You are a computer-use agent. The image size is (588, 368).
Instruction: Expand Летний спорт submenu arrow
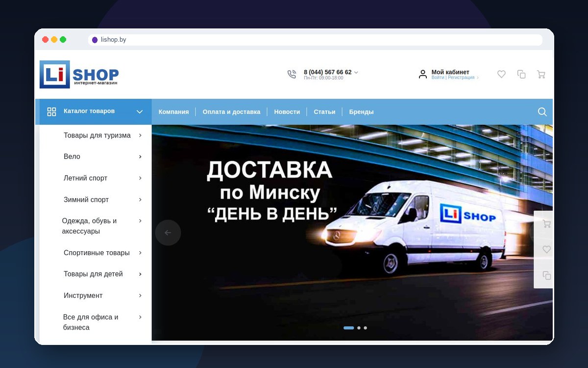click(x=140, y=178)
